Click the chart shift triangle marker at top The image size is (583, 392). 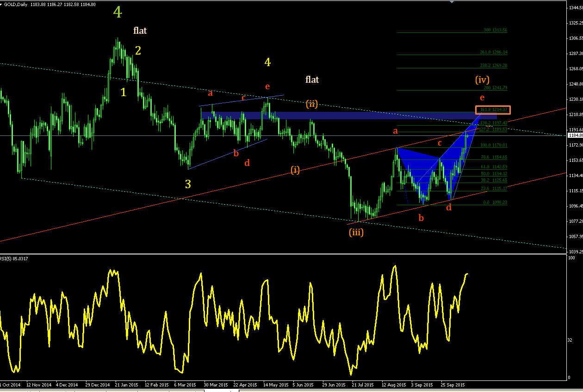[452, 2]
